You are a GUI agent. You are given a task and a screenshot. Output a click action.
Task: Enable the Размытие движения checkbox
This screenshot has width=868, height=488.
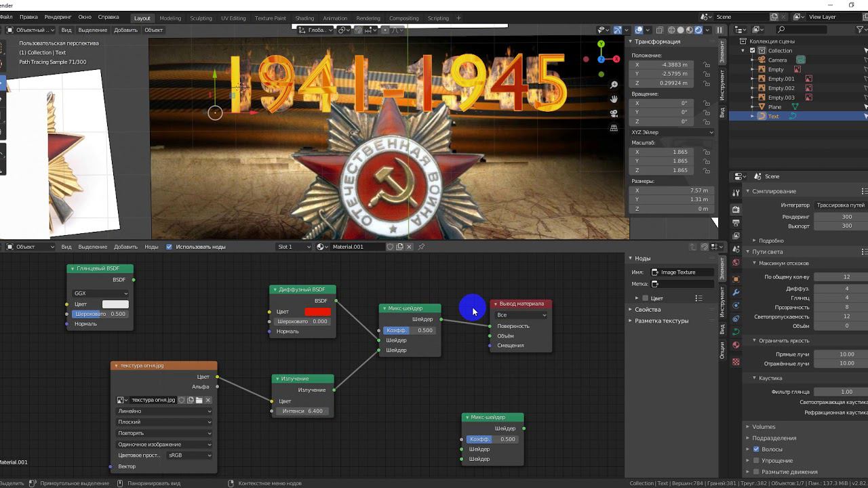[756, 472]
